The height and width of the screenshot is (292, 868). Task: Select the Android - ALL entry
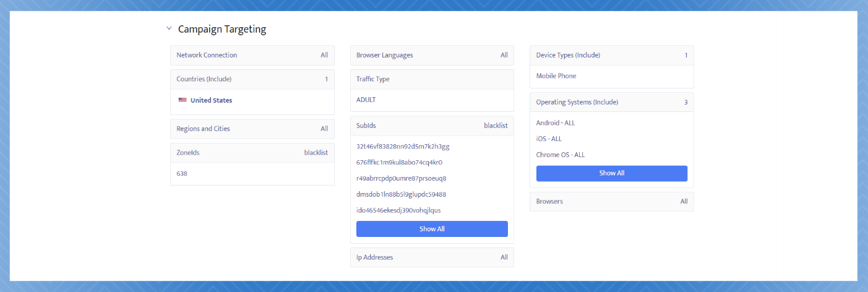[x=556, y=123]
